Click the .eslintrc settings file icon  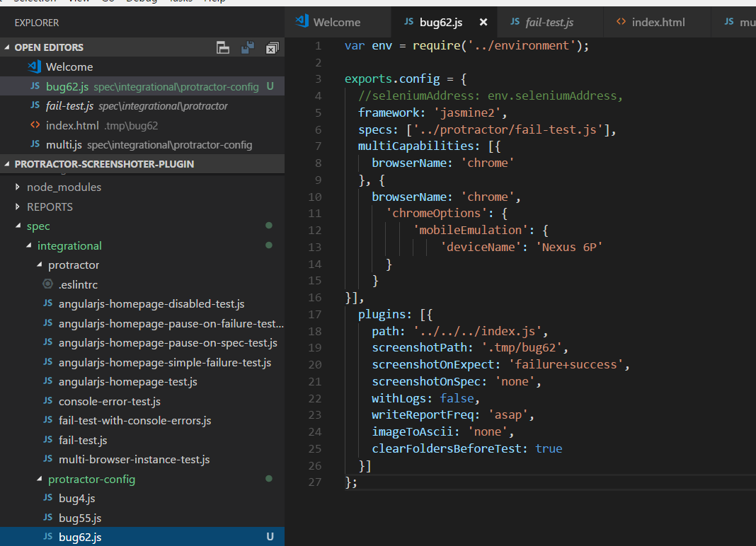(x=47, y=284)
